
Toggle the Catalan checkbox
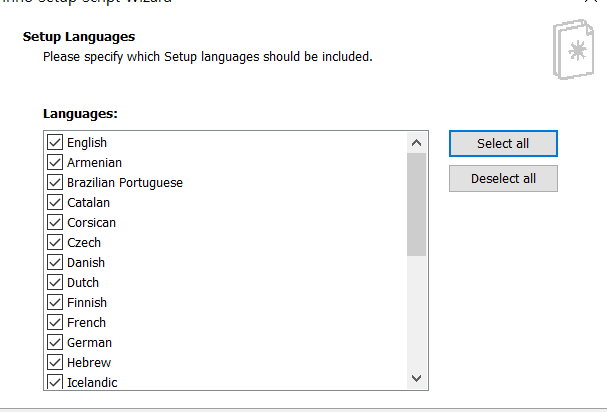[x=55, y=202]
